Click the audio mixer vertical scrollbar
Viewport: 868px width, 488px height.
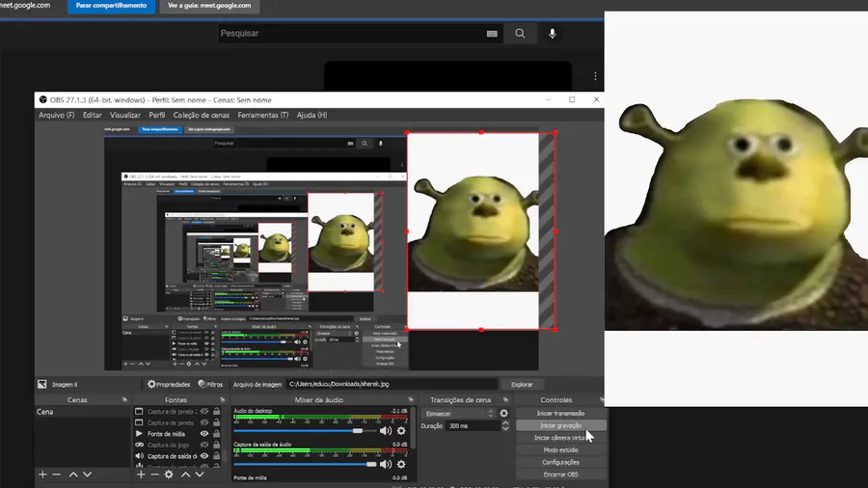point(413,429)
